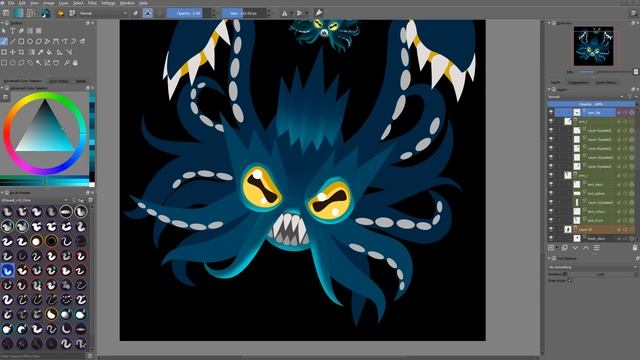Move the layer down with the arrow button
The image size is (640, 360).
click(575, 248)
